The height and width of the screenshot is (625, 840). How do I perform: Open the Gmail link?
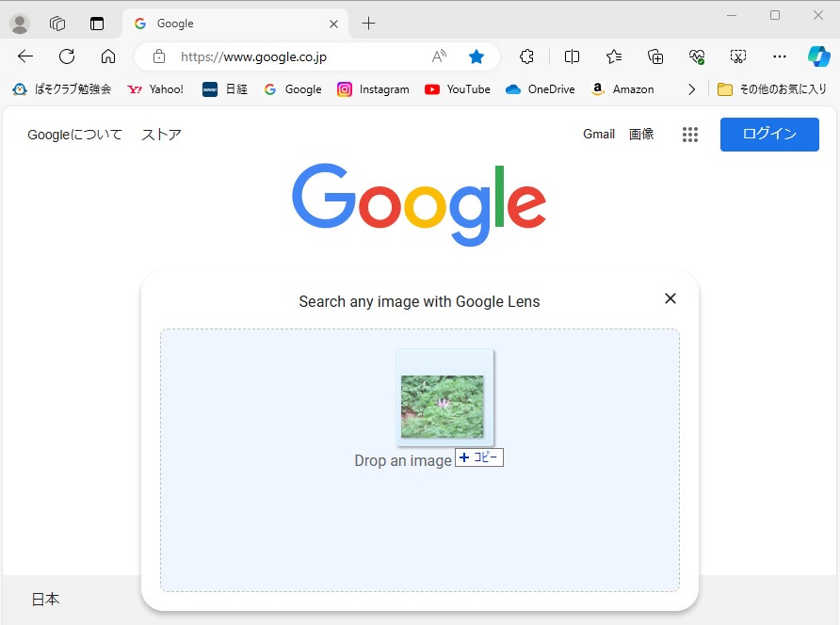(599, 135)
